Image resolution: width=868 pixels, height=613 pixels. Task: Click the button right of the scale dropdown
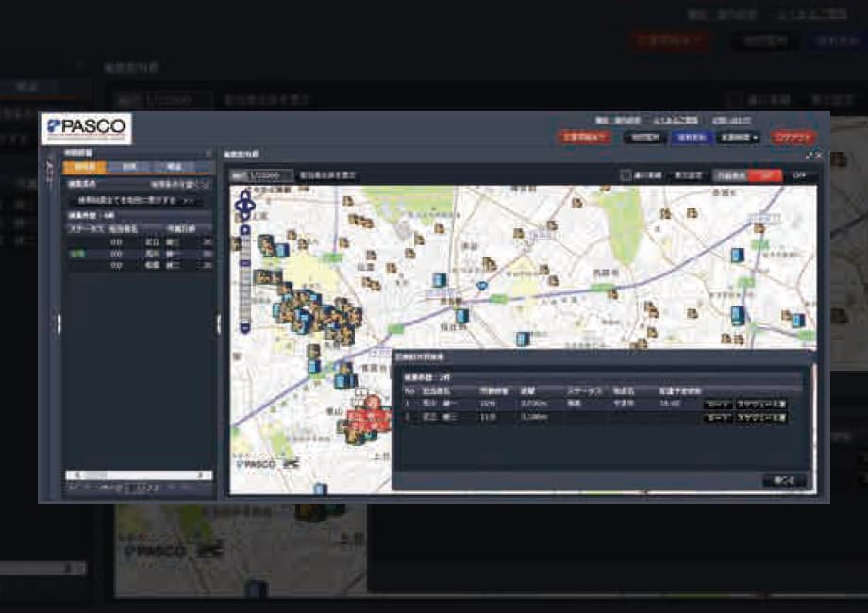point(327,175)
